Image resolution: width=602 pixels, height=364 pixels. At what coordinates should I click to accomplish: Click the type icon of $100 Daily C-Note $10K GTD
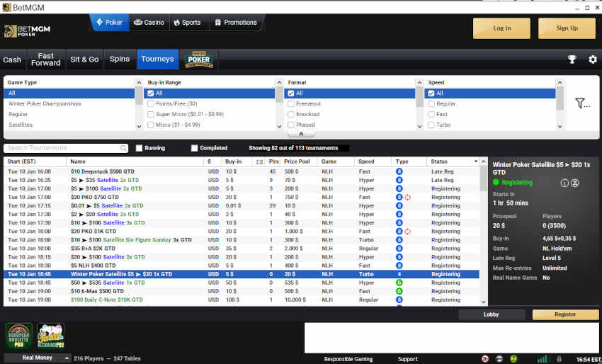point(399,300)
